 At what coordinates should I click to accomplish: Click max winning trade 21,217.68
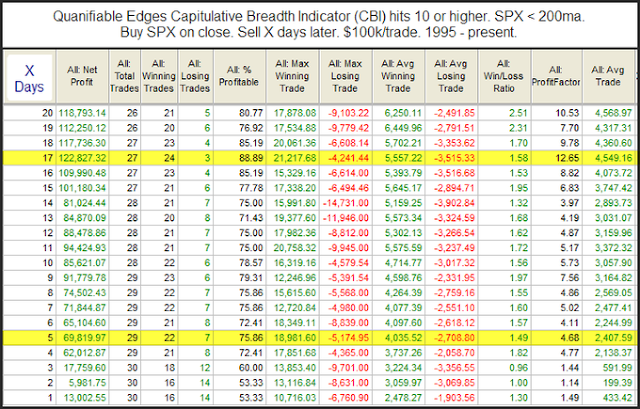(295, 158)
